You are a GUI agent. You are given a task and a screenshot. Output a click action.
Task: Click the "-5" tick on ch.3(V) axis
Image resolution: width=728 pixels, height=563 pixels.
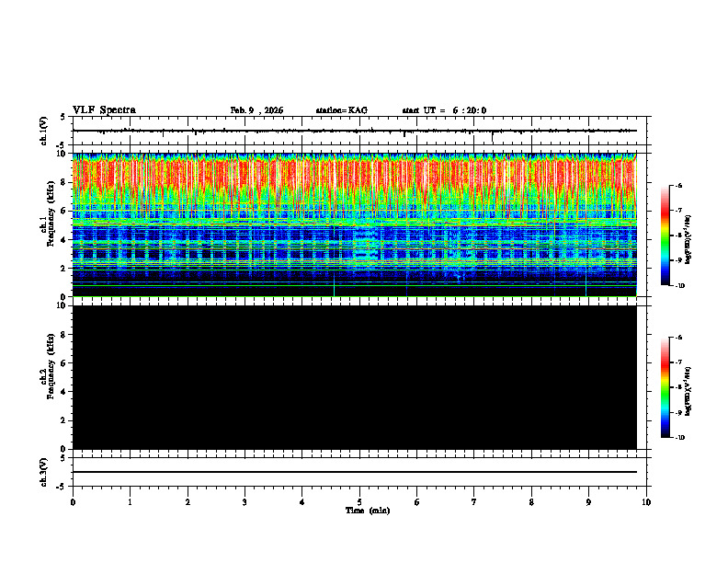62,487
